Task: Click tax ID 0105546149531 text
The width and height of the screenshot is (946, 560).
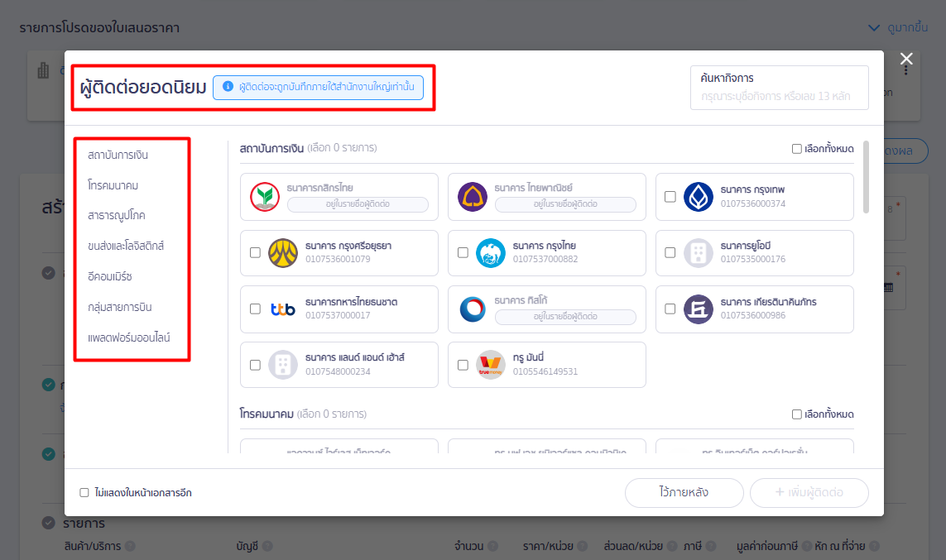Action: pyautogui.click(x=545, y=372)
